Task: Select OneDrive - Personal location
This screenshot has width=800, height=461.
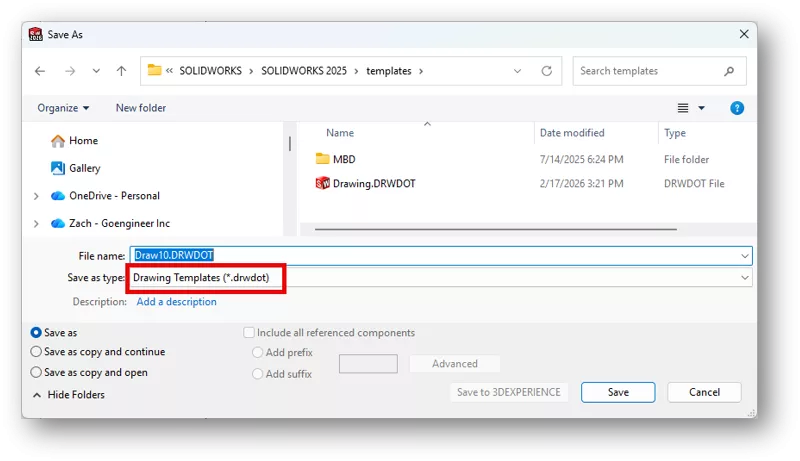Action: click(105, 196)
